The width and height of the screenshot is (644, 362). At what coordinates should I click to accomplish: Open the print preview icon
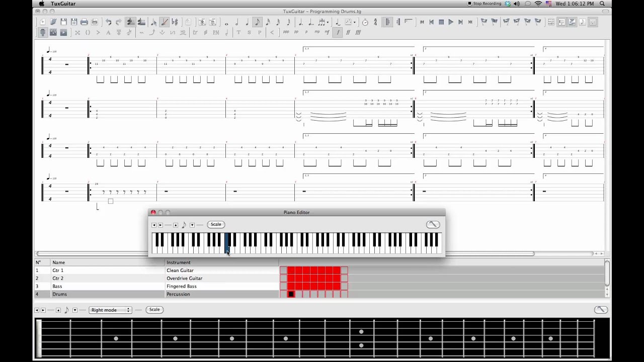(x=95, y=22)
